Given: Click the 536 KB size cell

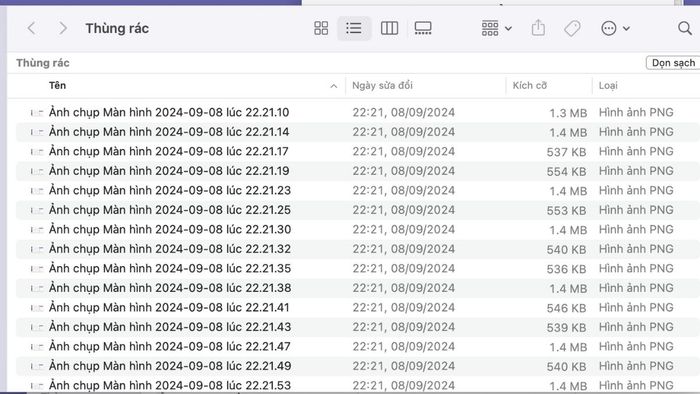Looking at the screenshot, I should click(x=566, y=269).
